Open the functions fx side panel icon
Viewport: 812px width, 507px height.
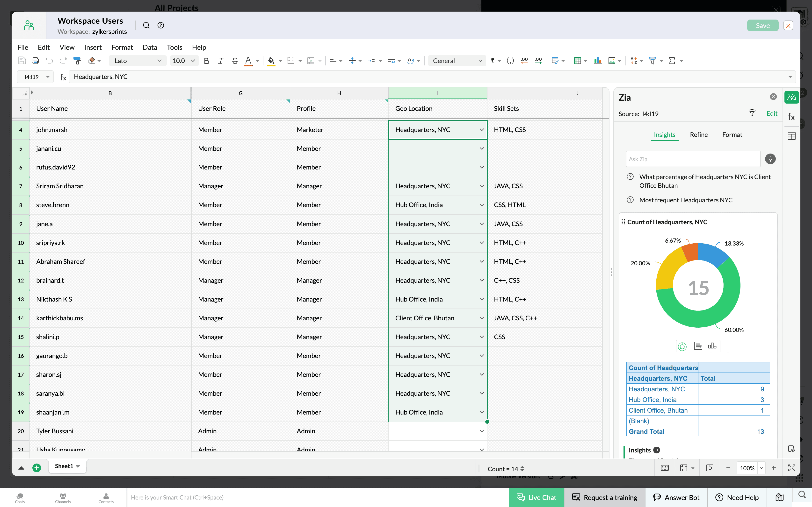pyautogui.click(x=791, y=117)
